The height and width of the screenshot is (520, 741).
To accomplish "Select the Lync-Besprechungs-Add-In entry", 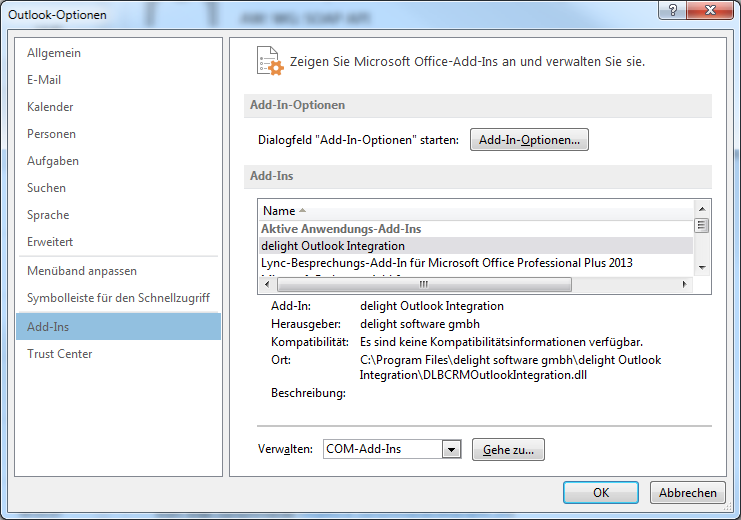I will (x=446, y=263).
